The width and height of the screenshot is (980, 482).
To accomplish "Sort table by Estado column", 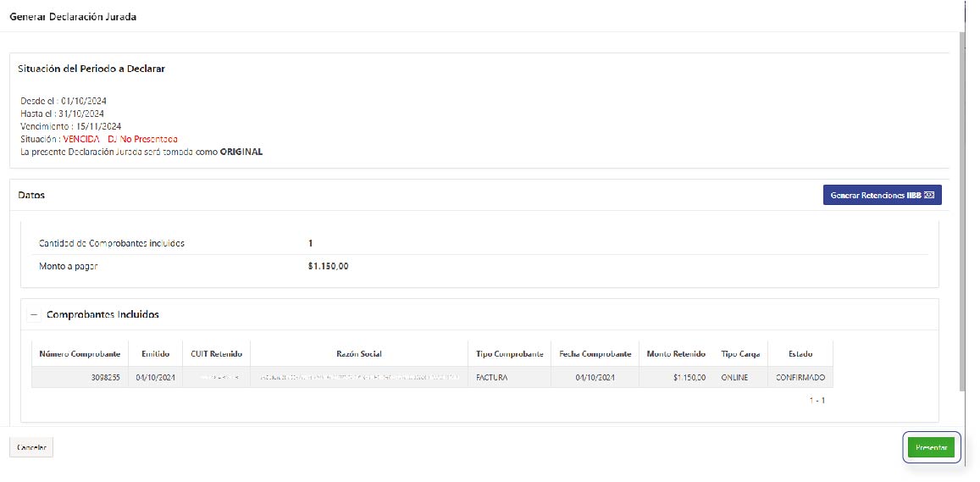I will click(800, 354).
